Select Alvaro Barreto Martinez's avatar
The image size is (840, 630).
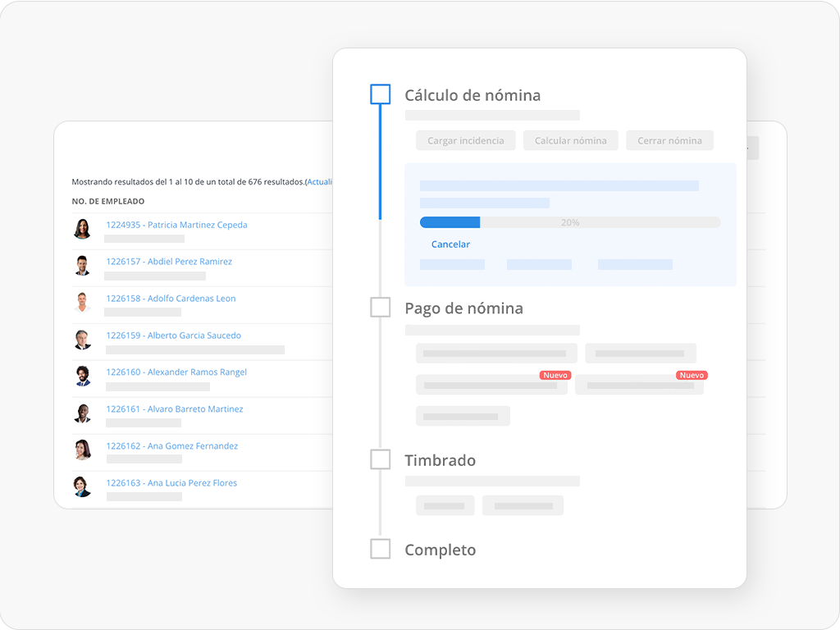coord(82,413)
